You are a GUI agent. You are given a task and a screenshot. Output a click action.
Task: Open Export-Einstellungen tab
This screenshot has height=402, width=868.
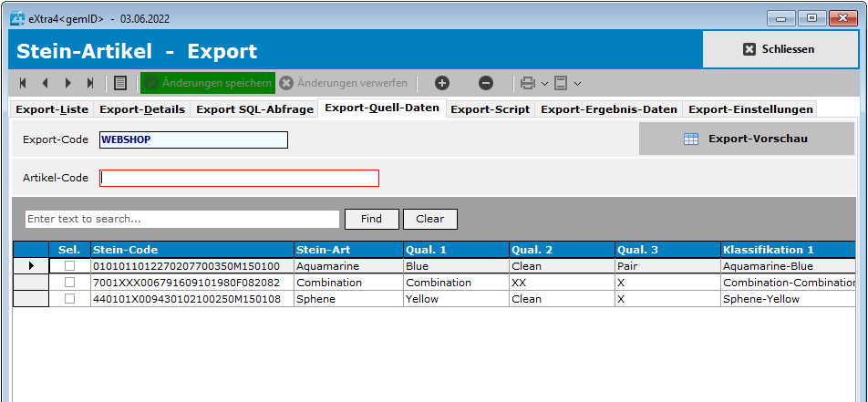click(x=750, y=109)
